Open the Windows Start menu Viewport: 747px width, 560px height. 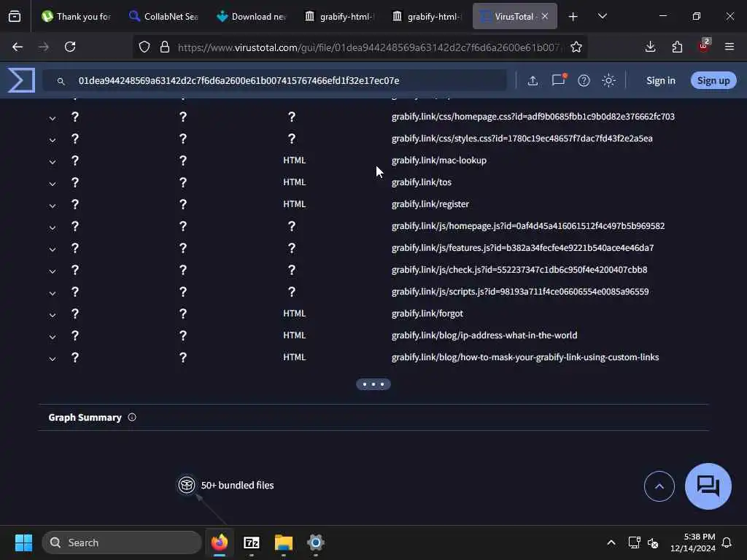23,542
